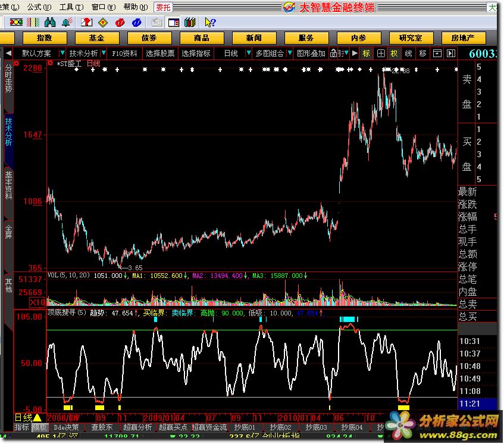
Task: Click the 服务 yellow button
Action: tap(306, 38)
